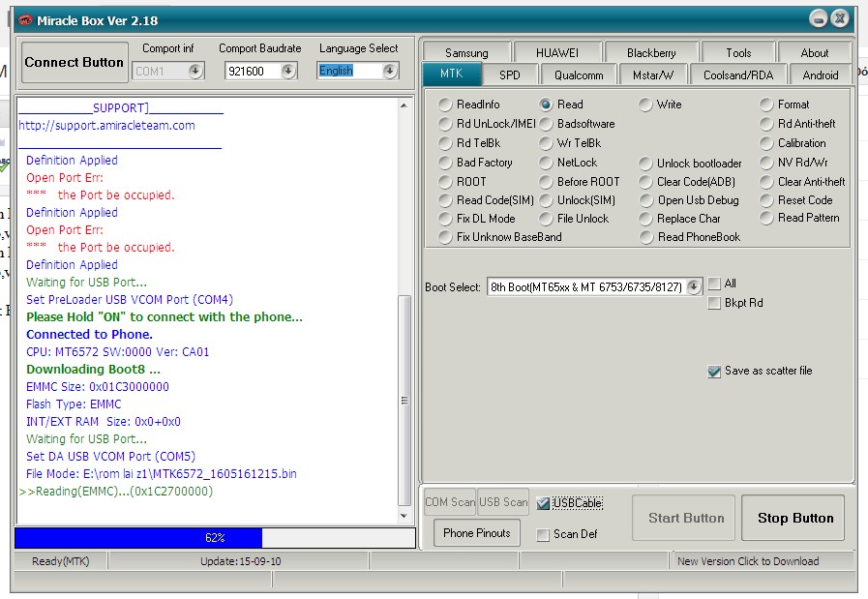868x599 pixels.
Task: Click the Miracle Box title bar logo icon
Action: [x=25, y=20]
